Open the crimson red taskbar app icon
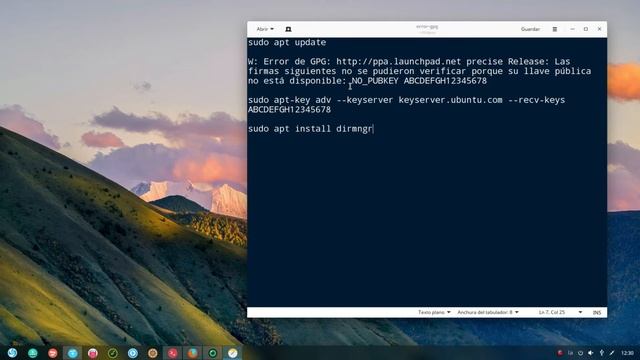Viewport: 640px width, 360px height. coord(173,353)
